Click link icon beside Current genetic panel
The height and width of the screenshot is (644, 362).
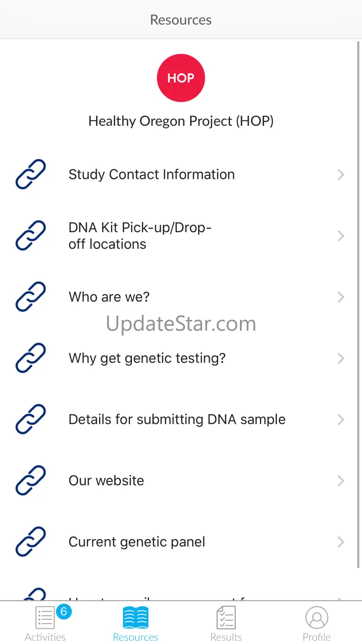coord(31,542)
